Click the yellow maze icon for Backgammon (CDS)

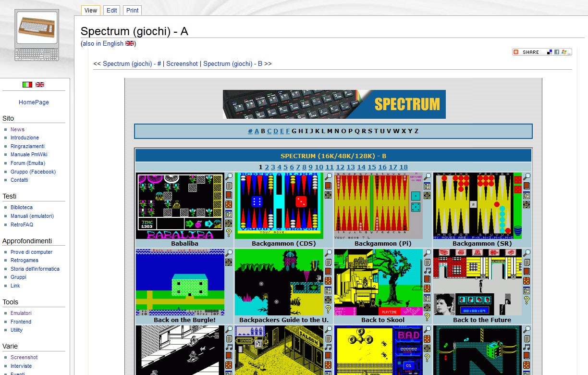pos(328,195)
